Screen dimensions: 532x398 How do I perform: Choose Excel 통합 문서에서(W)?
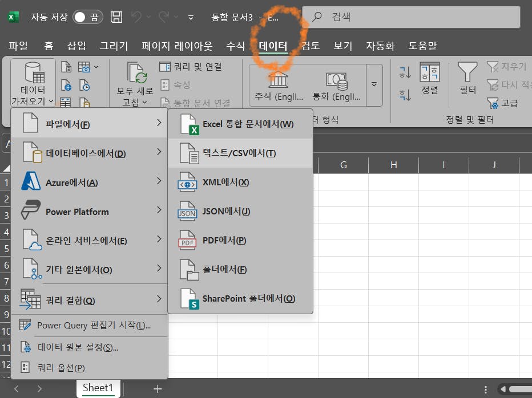(x=240, y=124)
